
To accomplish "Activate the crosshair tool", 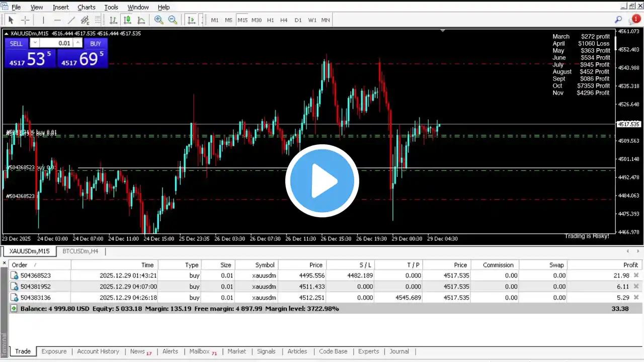I will tap(25, 20).
